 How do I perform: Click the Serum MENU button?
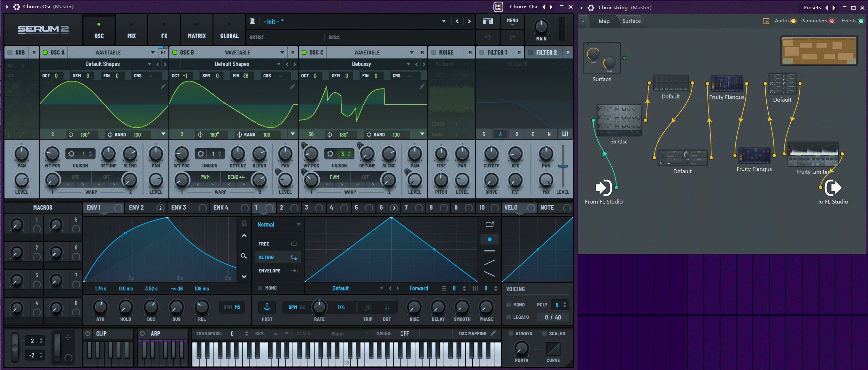[x=512, y=21]
